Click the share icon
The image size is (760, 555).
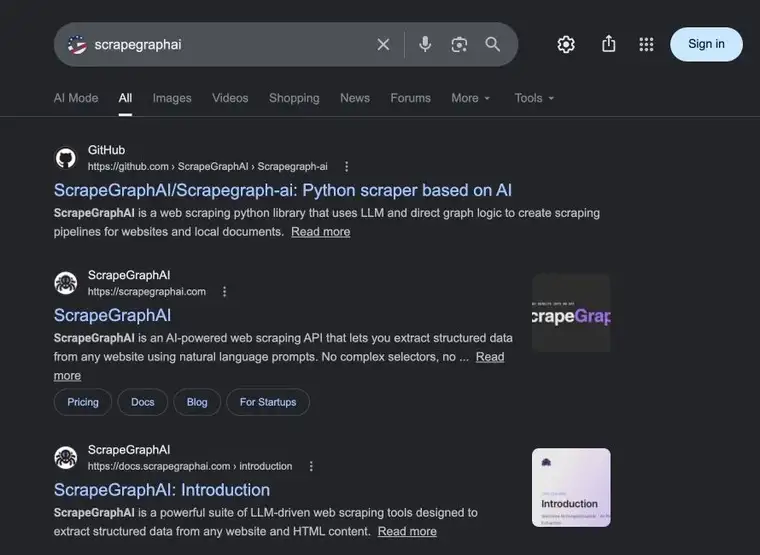608,44
